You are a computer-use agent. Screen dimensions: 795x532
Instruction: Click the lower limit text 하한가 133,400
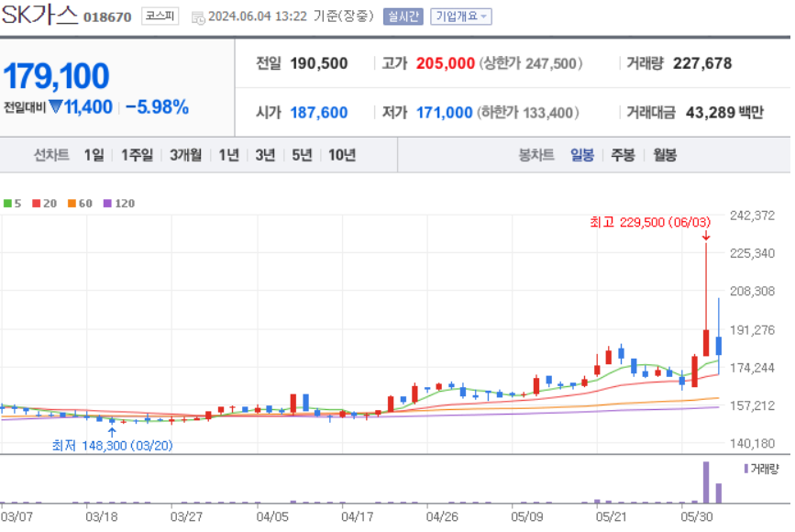pos(528,112)
